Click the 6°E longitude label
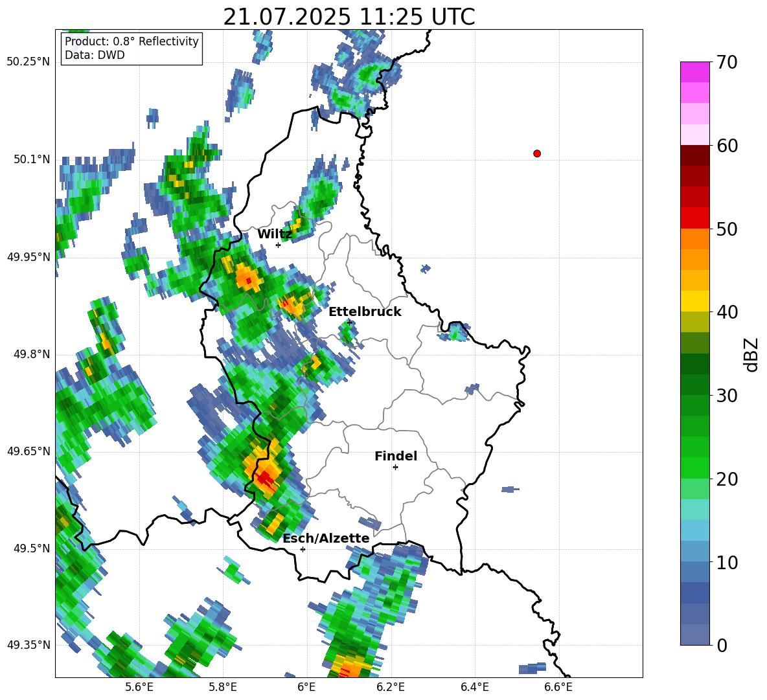This screenshot has height=700, width=767. 306,687
